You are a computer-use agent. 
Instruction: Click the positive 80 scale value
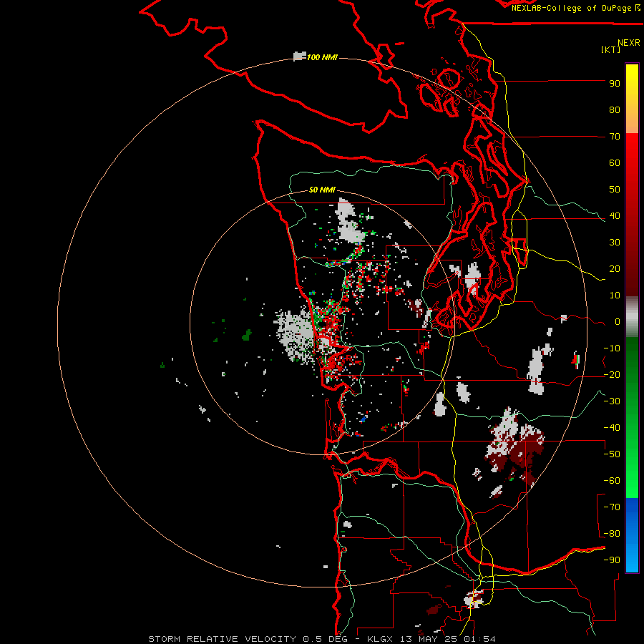pyautogui.click(x=615, y=110)
